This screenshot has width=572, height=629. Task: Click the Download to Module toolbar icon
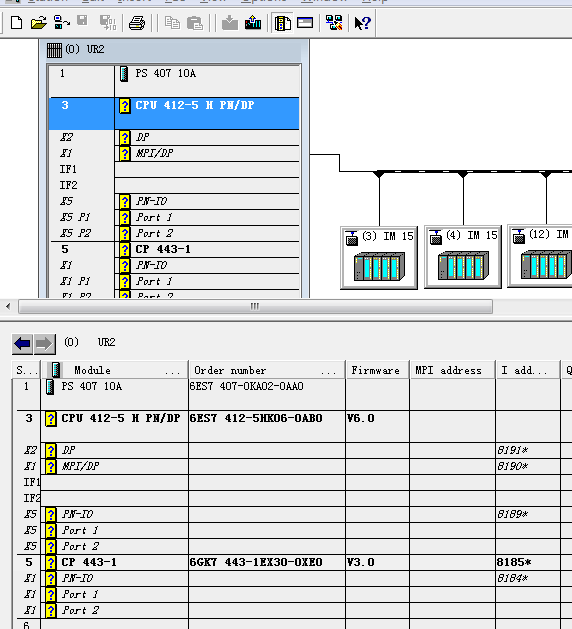click(x=230, y=23)
